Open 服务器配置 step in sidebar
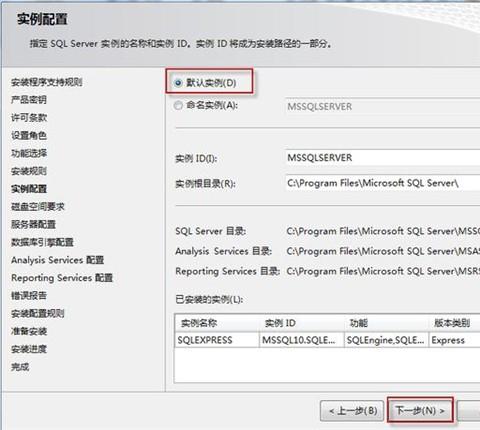 pos(33,224)
